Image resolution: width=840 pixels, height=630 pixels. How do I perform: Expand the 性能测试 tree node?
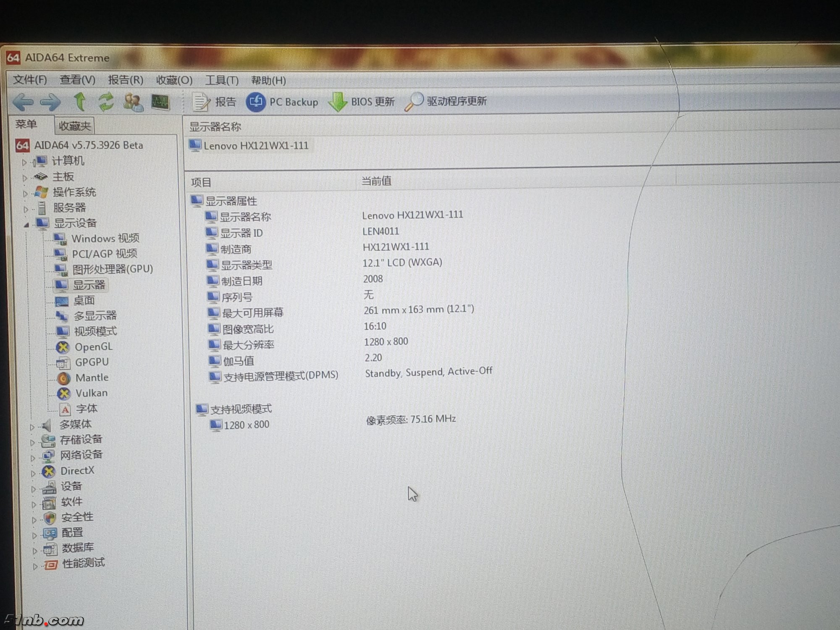(35, 566)
